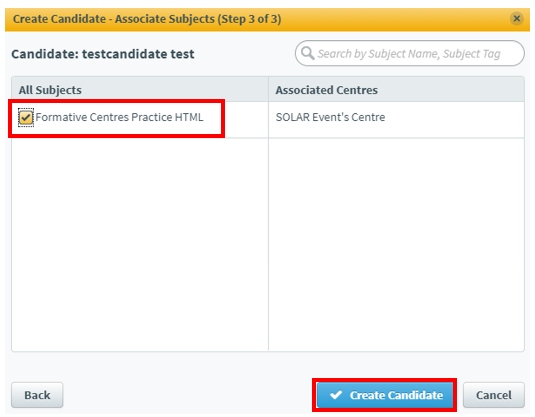Click the Candidate: testcandidate test heading
Screen dimensions: 535x417
click(103, 54)
